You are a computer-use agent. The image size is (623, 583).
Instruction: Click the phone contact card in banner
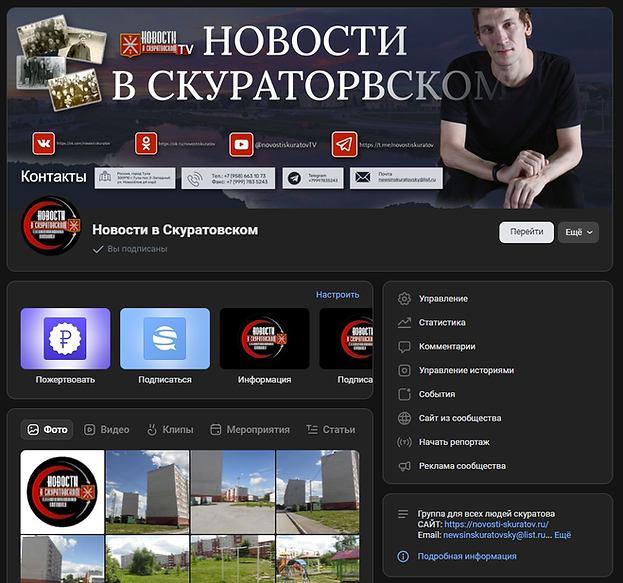pos(228,178)
